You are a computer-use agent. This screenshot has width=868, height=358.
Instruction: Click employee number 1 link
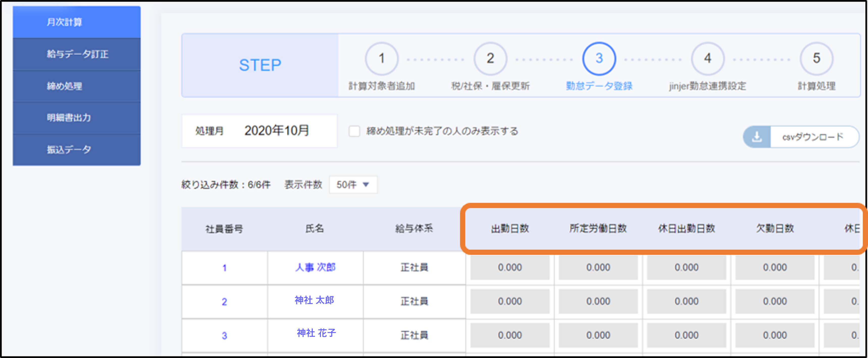[x=224, y=268]
